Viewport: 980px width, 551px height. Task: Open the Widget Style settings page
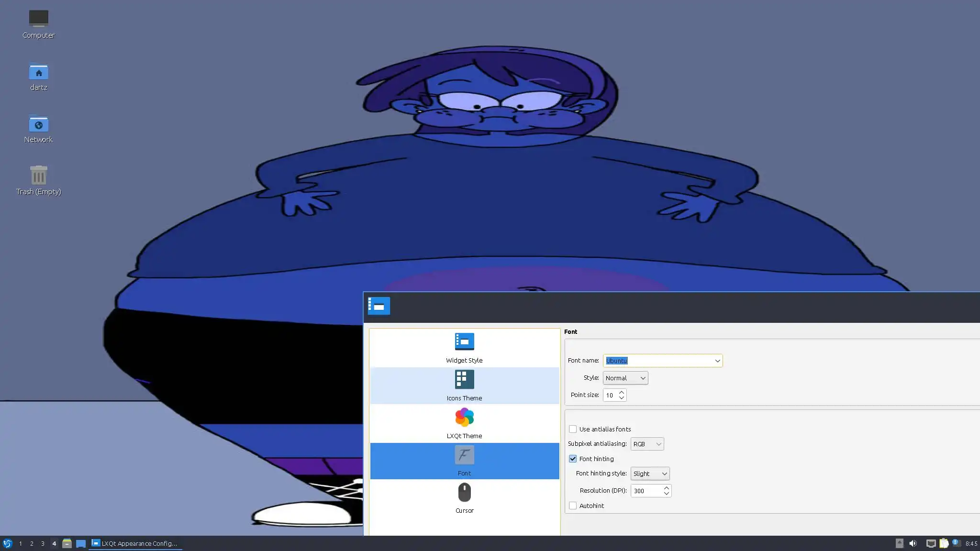point(464,348)
